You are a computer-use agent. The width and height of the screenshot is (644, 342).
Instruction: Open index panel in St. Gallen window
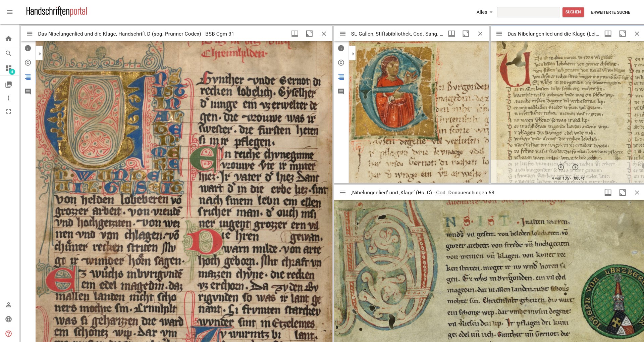coord(341,77)
